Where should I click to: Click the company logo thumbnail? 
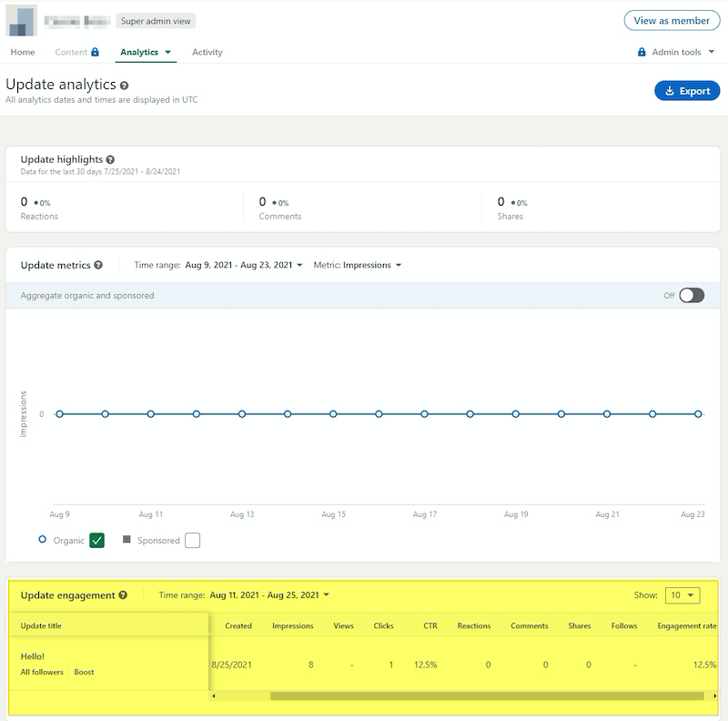point(21,21)
